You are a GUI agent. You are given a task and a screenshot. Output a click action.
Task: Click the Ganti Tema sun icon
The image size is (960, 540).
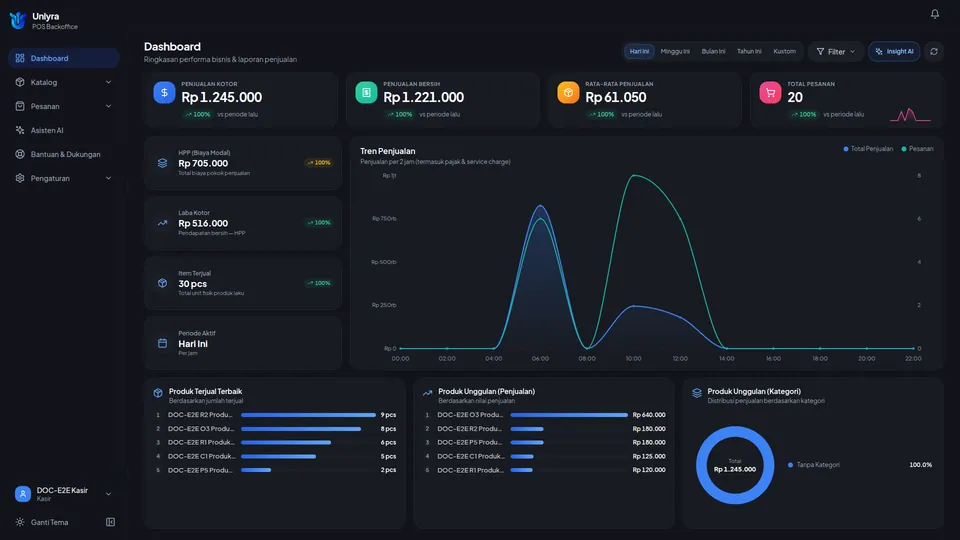(x=20, y=522)
